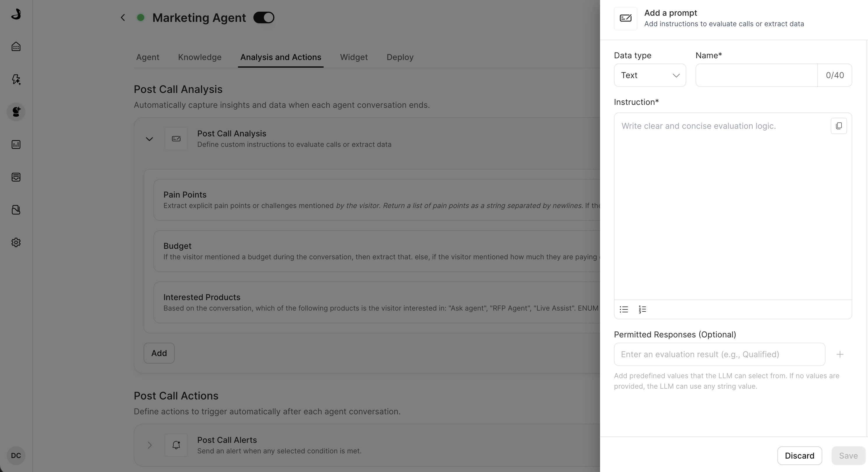
Task: Click the Marketing Agent title
Action: pos(199,17)
